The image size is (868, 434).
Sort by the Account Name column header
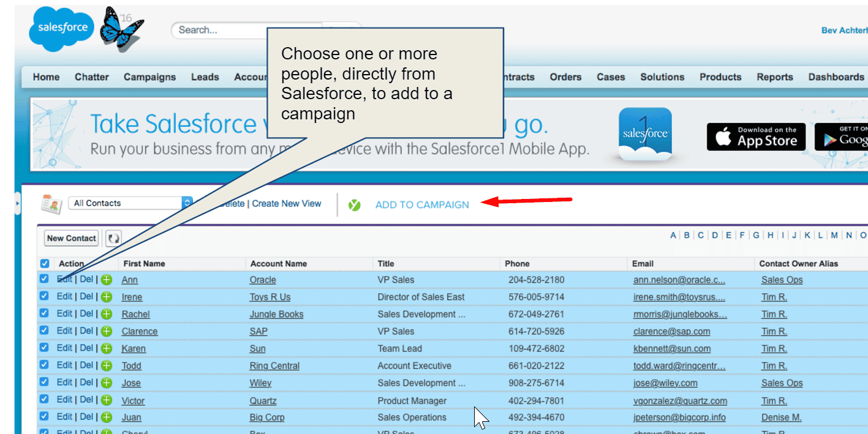click(x=279, y=264)
